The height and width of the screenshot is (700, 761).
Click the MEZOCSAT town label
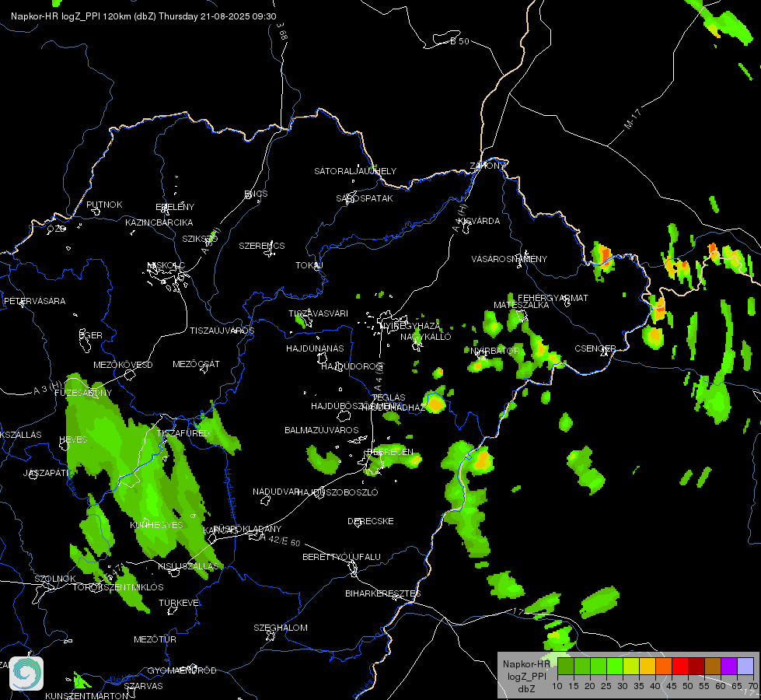[x=196, y=364]
